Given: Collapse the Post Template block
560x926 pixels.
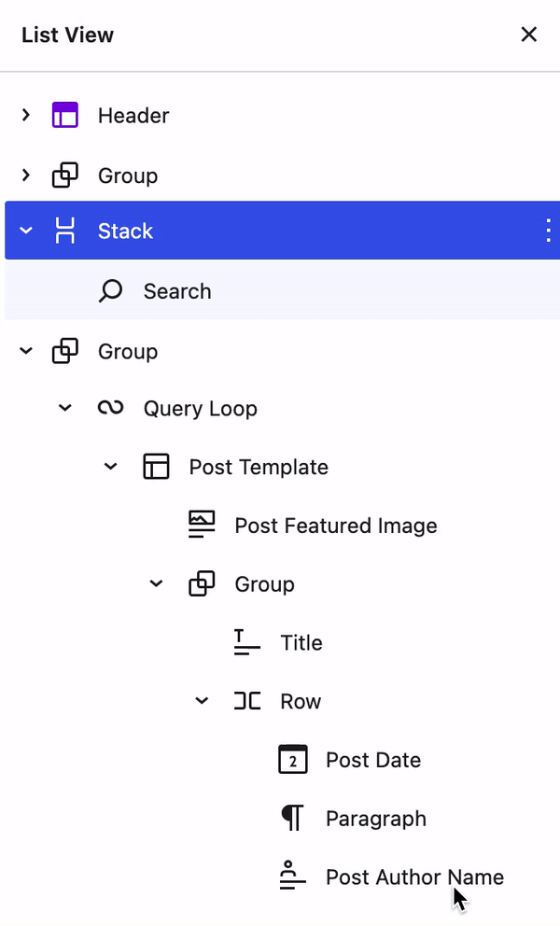Looking at the screenshot, I should coord(111,467).
